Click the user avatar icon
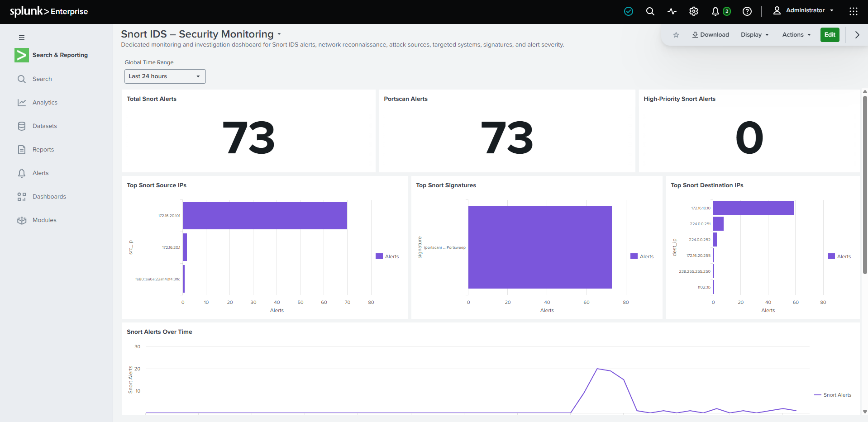 point(777,10)
